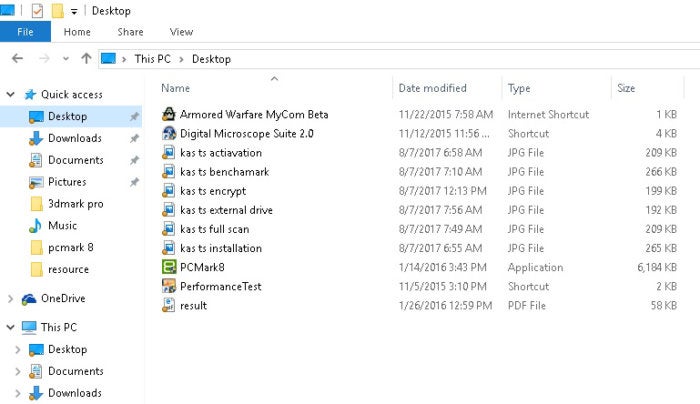Select Desktop under Quick access
The height and width of the screenshot is (404, 700).
click(67, 117)
